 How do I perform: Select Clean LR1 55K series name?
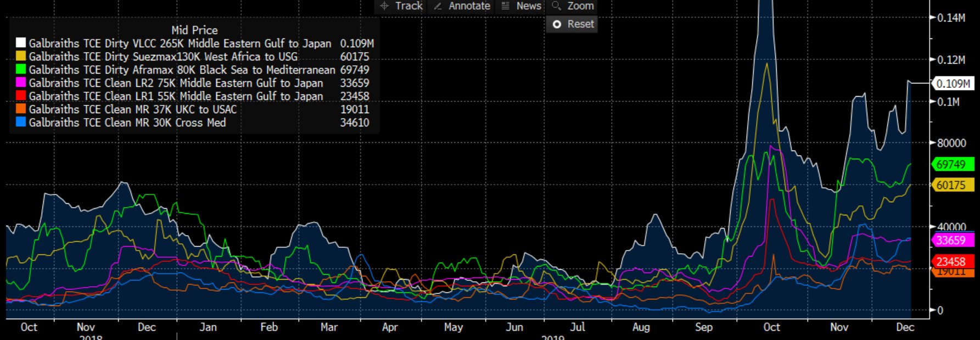(176, 96)
